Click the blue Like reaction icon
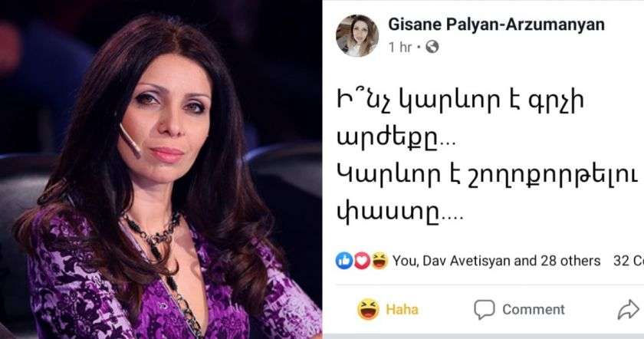The width and height of the screenshot is (644, 339). [344, 261]
